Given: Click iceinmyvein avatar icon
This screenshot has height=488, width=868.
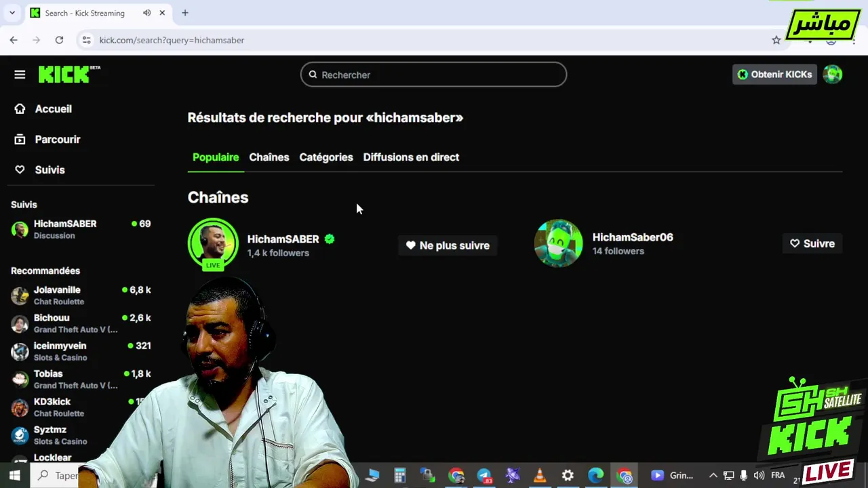Looking at the screenshot, I should [x=20, y=351].
